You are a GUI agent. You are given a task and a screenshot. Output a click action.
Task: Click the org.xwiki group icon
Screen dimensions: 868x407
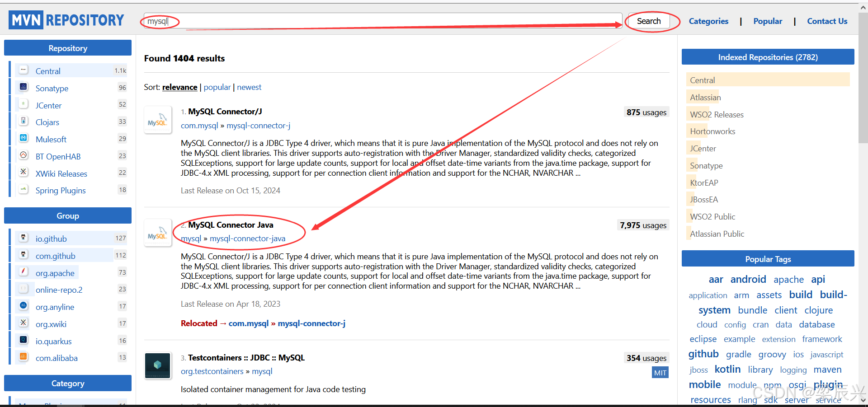(24, 323)
